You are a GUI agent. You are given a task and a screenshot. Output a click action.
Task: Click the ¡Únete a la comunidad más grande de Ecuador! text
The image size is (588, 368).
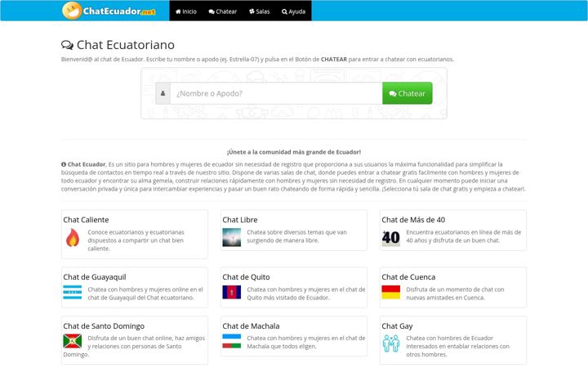click(x=294, y=152)
